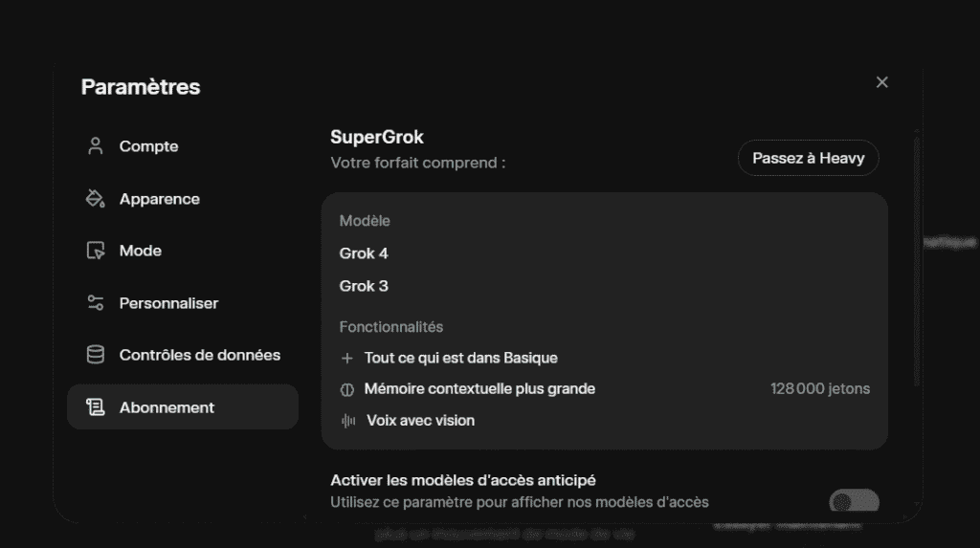Click the Personnaliser sliders icon
The width and height of the screenshot is (980, 548).
point(95,303)
